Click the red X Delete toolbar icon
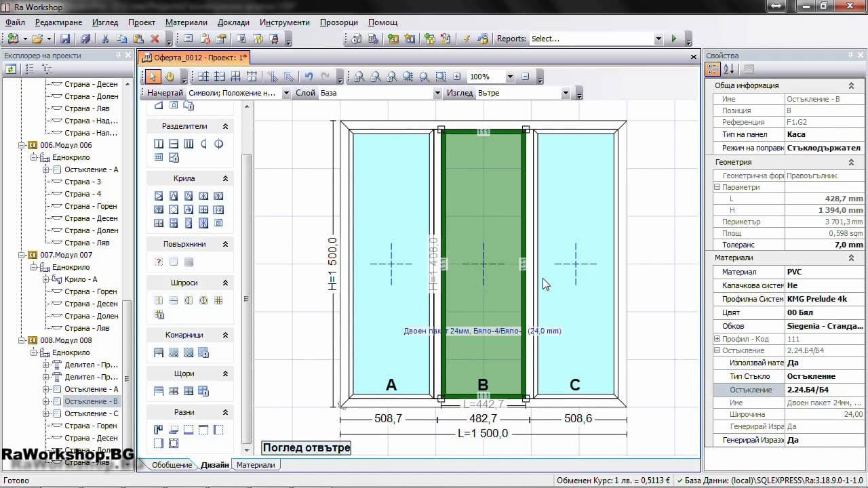Image resolution: width=868 pixels, height=488 pixels. (155, 39)
